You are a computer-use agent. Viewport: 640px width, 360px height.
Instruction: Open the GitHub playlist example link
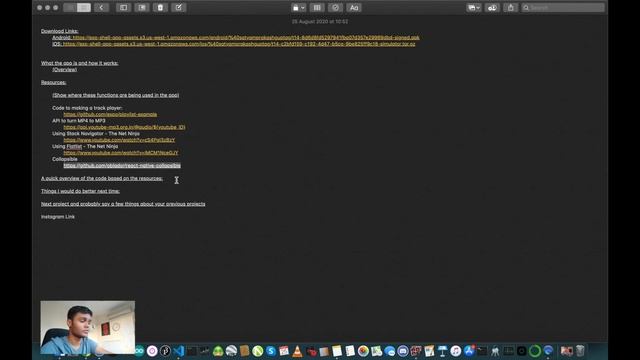pyautogui.click(x=110, y=114)
